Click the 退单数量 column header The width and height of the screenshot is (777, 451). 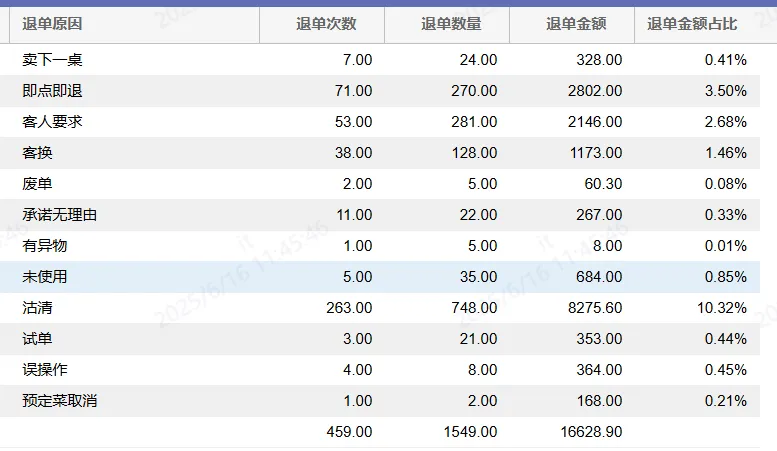pyautogui.click(x=451, y=23)
